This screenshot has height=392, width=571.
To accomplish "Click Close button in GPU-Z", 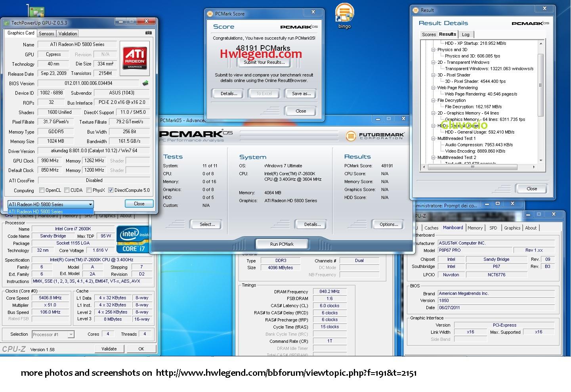I will [x=139, y=204].
